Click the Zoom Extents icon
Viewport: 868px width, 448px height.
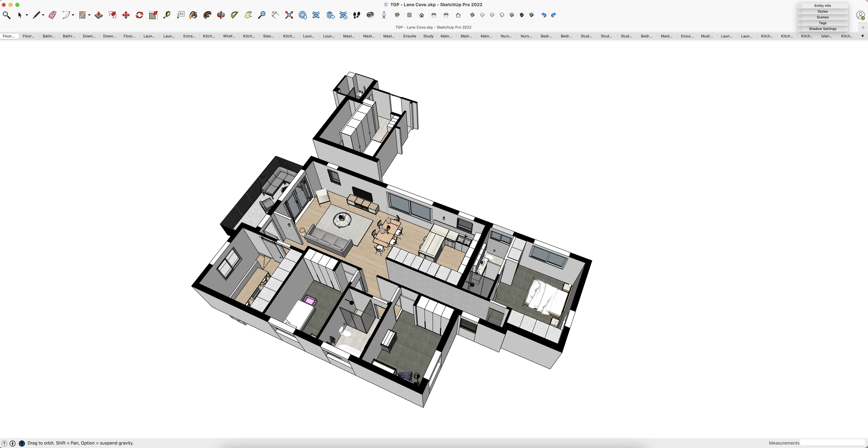click(289, 15)
